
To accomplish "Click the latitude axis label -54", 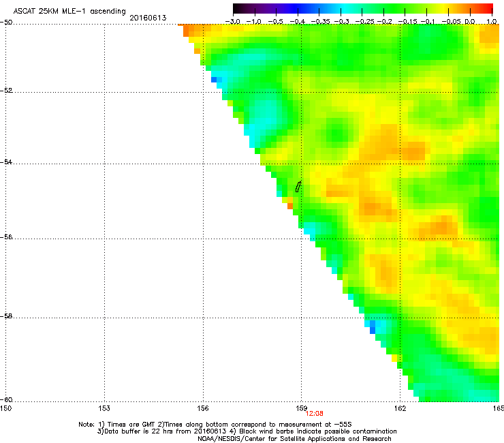I will coord(6,162).
